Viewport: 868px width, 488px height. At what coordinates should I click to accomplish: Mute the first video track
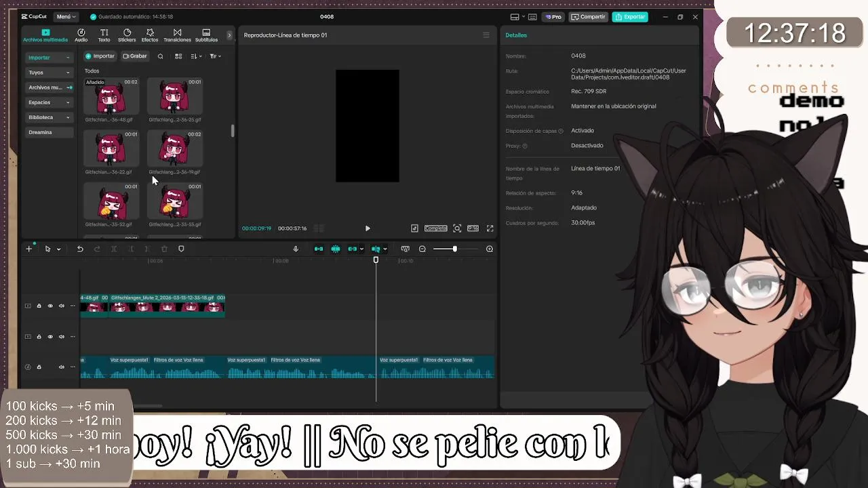[x=61, y=306]
